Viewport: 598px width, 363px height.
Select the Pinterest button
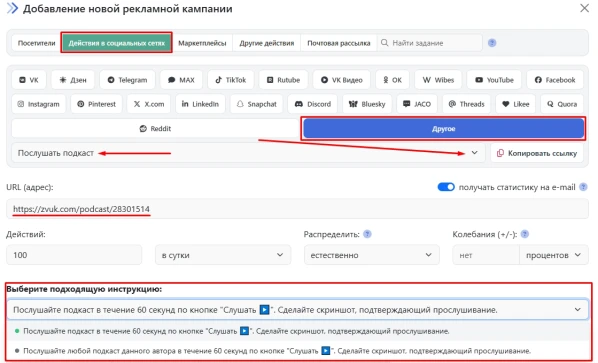[x=96, y=104]
